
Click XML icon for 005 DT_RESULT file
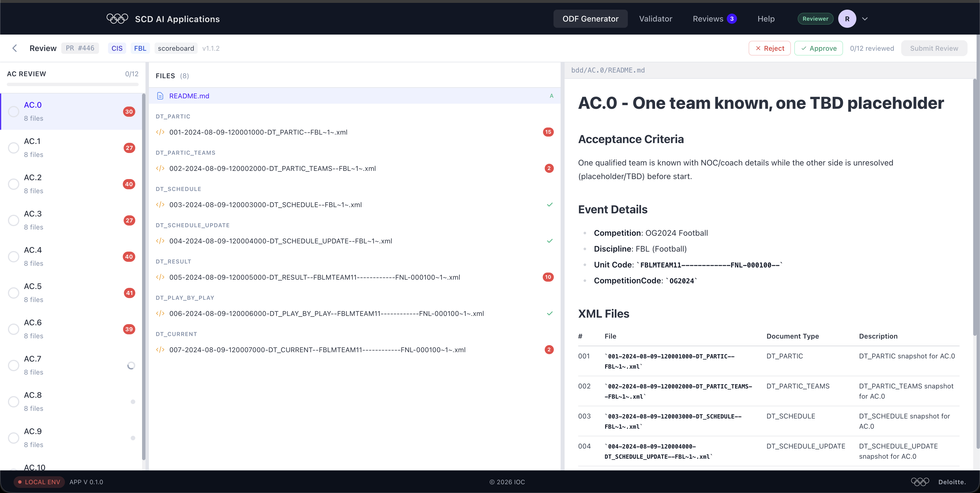coord(160,277)
